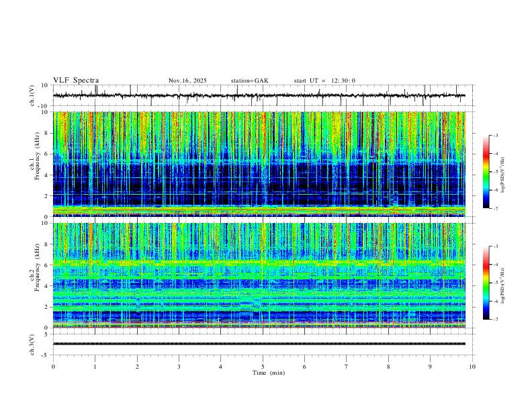532x411 pixels.
Task: Click the time axis tick label '10'
Action: [472, 367]
